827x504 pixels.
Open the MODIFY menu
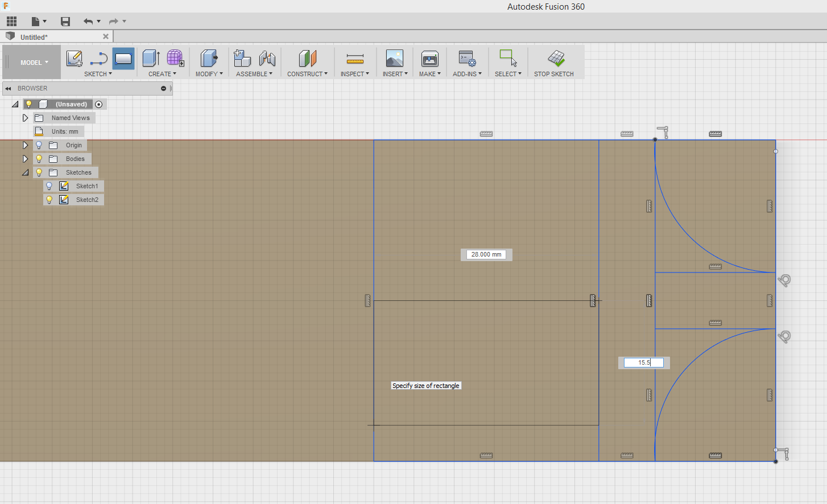tap(209, 74)
